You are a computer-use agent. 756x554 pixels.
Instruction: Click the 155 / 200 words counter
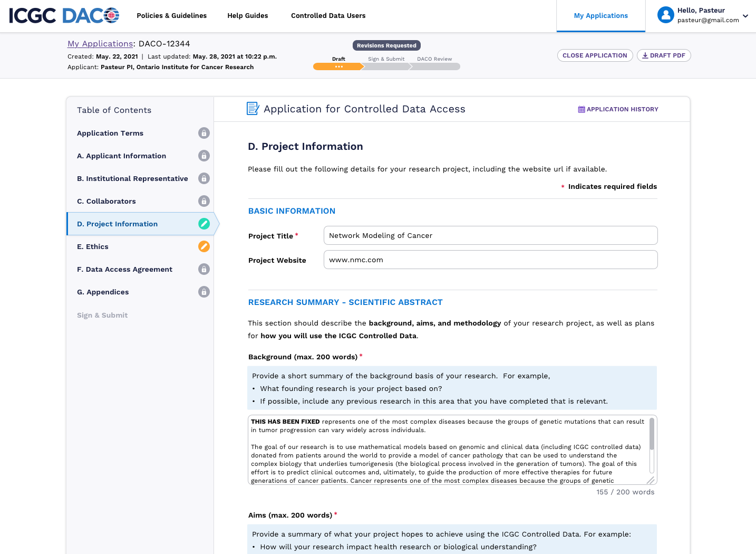625,492
